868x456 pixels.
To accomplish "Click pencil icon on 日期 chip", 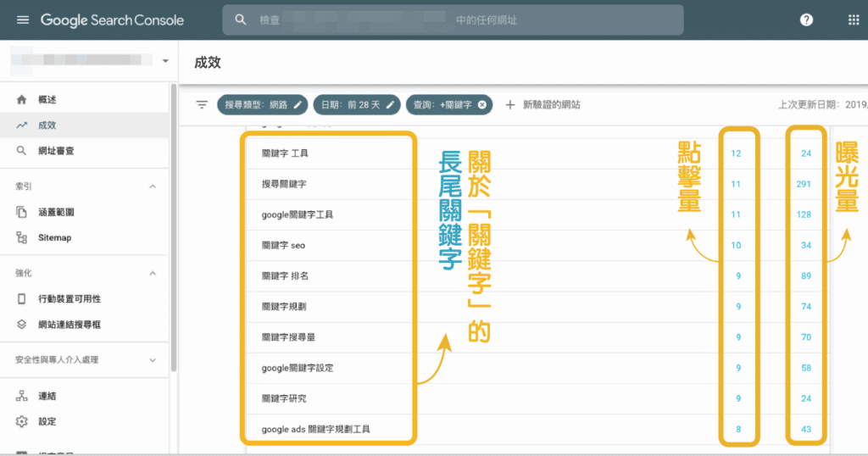I will click(390, 104).
